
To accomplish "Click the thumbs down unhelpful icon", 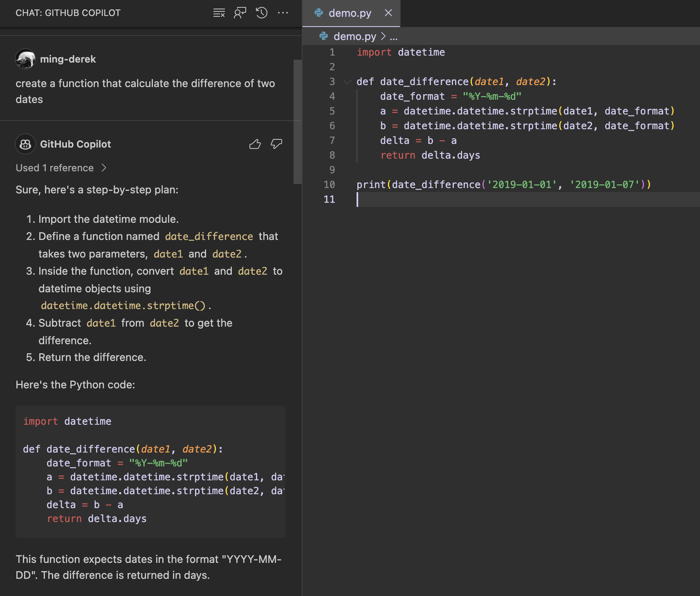I will (277, 144).
